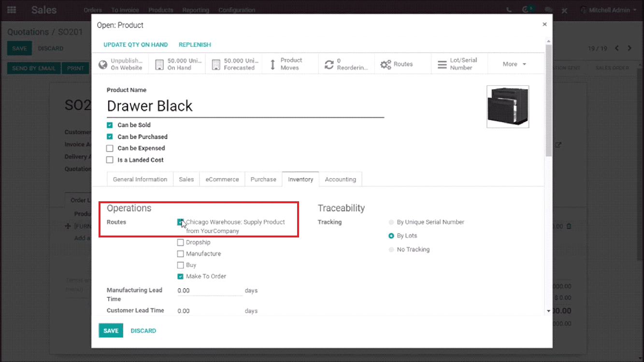Enable the Manufacture route
Image resolution: width=644 pixels, height=362 pixels.
point(181,254)
